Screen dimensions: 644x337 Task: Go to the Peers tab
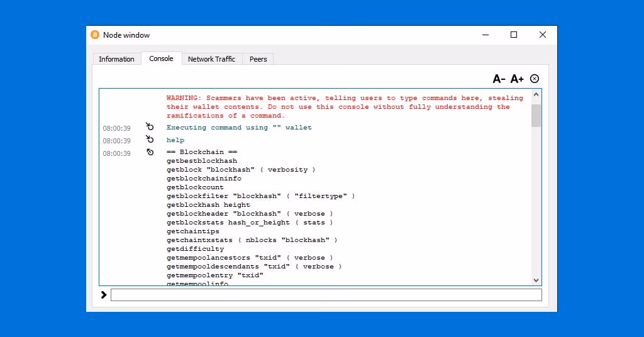258,59
